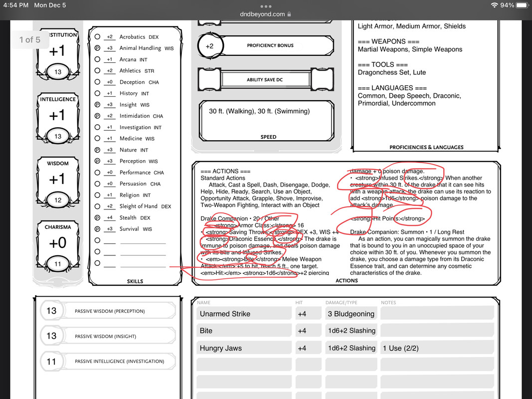The width and height of the screenshot is (532, 399).
Task: Select the Investigation +1 bonus
Action: 110,127
